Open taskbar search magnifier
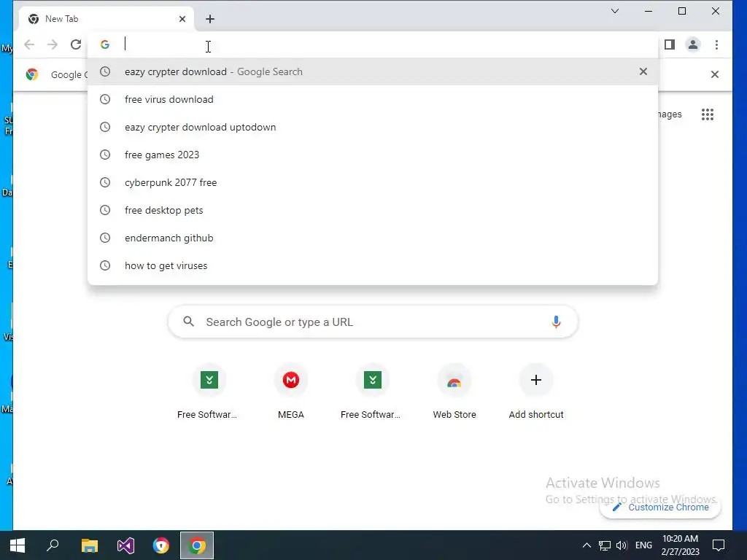The image size is (747, 560). [x=53, y=545]
